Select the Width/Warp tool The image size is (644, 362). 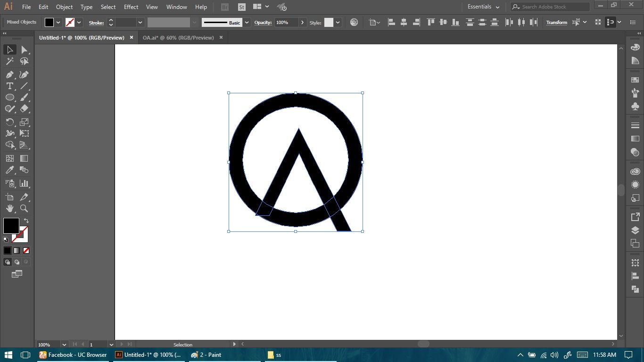9,133
